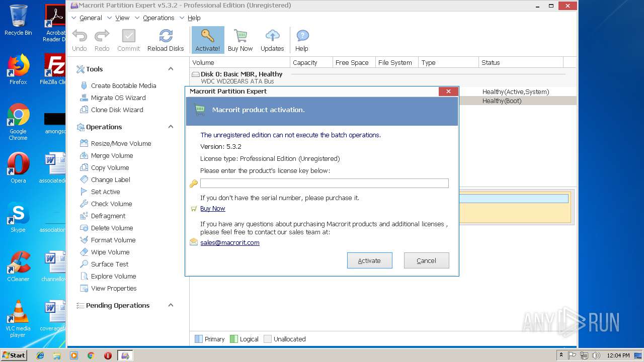The width and height of the screenshot is (644, 362).
Task: Close the Macrorit activation dialog
Action: click(448, 91)
